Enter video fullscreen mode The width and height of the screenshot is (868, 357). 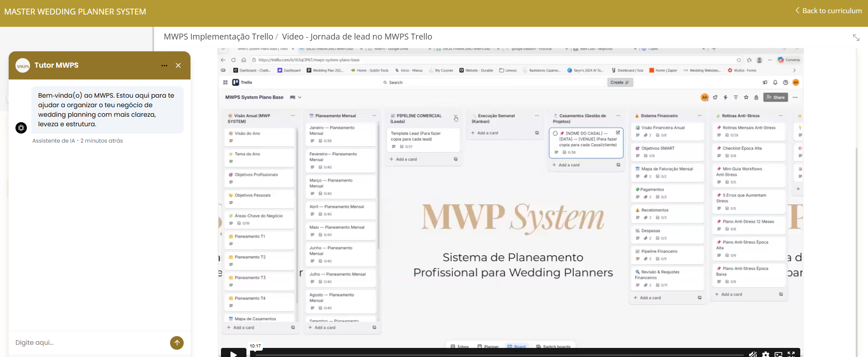[x=791, y=354]
